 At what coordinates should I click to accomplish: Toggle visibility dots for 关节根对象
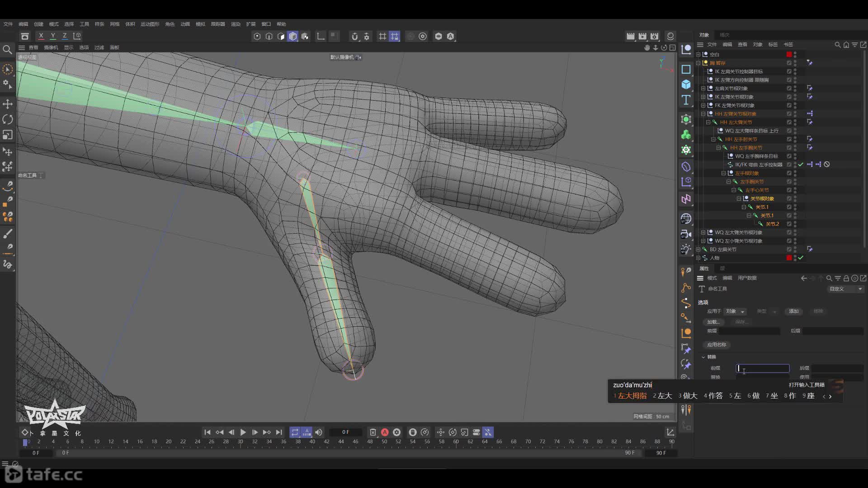tap(795, 198)
